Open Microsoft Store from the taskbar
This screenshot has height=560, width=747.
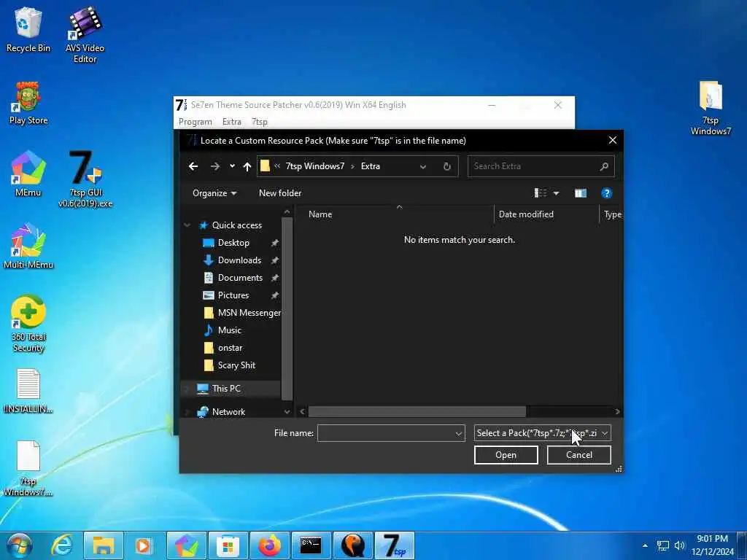228,545
